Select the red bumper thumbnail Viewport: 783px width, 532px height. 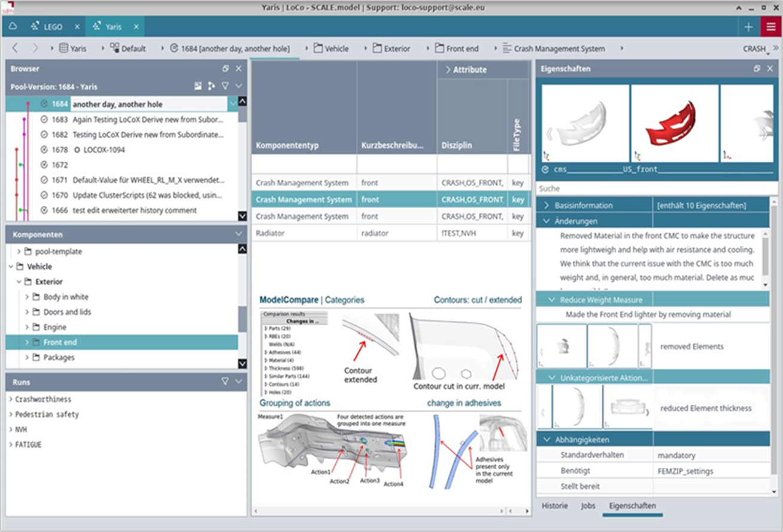point(675,123)
